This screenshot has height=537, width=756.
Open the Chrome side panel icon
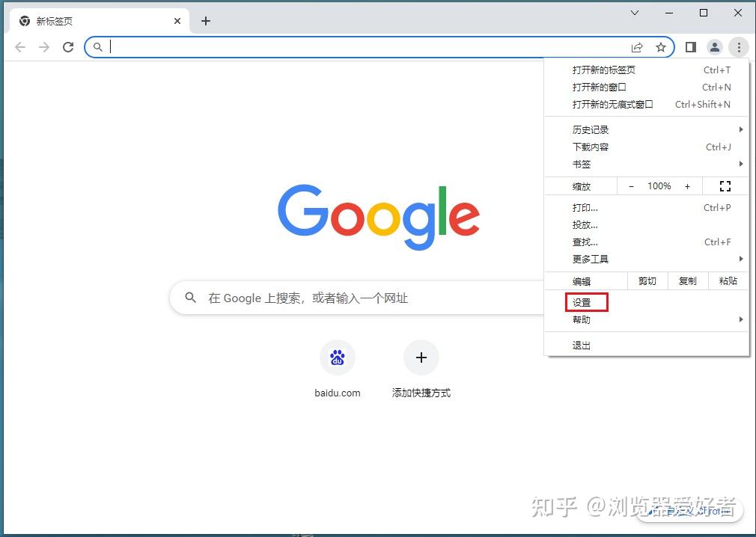point(689,46)
